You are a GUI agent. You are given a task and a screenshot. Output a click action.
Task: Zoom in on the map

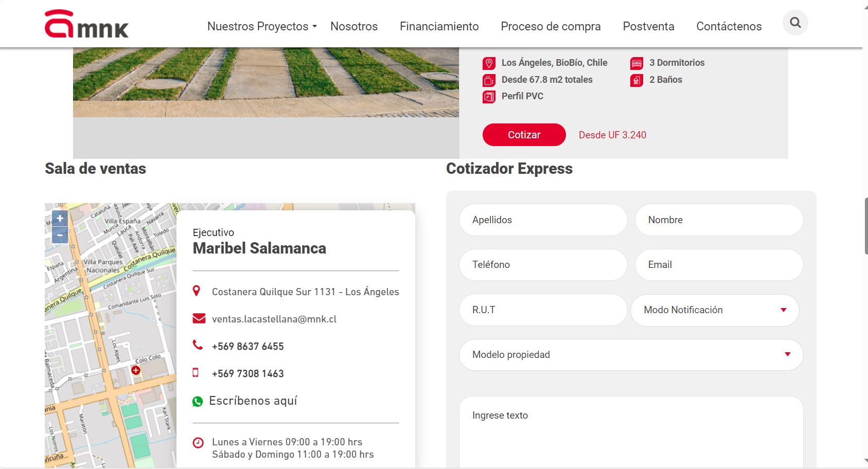60,219
